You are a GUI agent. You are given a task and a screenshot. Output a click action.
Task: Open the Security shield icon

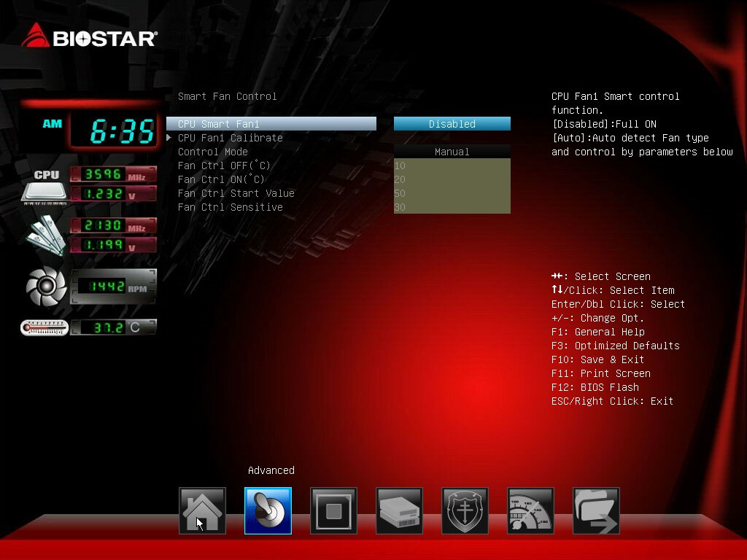point(465,510)
